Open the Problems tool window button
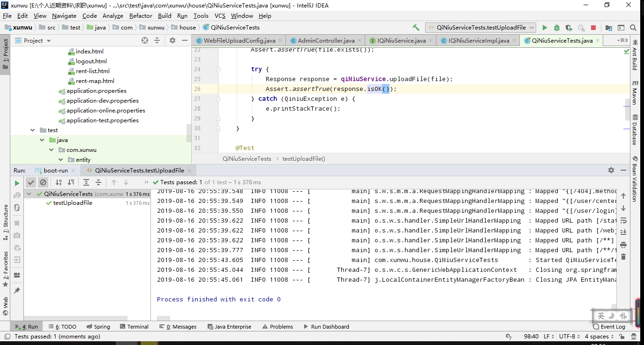644x345 pixels. 277,327
